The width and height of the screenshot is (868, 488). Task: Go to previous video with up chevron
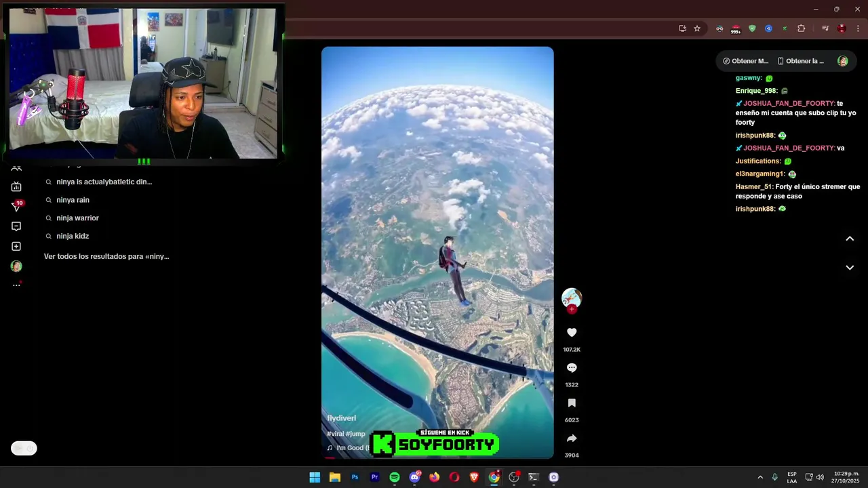(850, 239)
